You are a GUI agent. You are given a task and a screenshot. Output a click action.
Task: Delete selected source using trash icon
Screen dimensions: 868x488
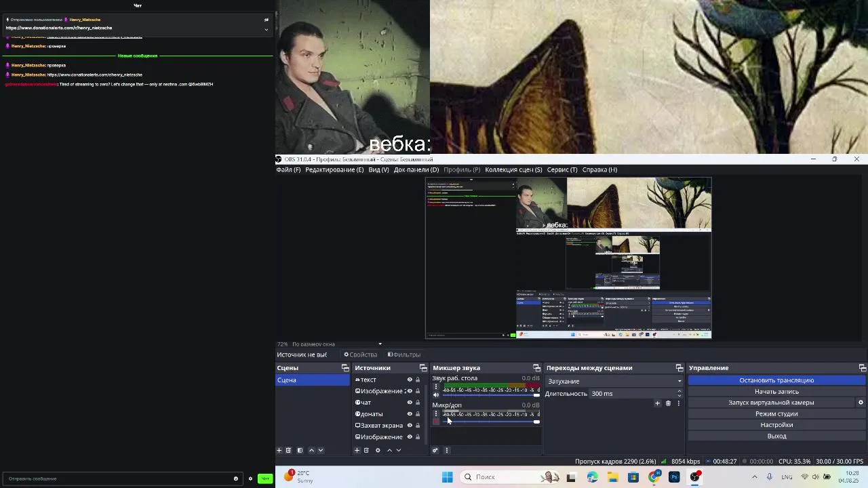[x=366, y=450]
